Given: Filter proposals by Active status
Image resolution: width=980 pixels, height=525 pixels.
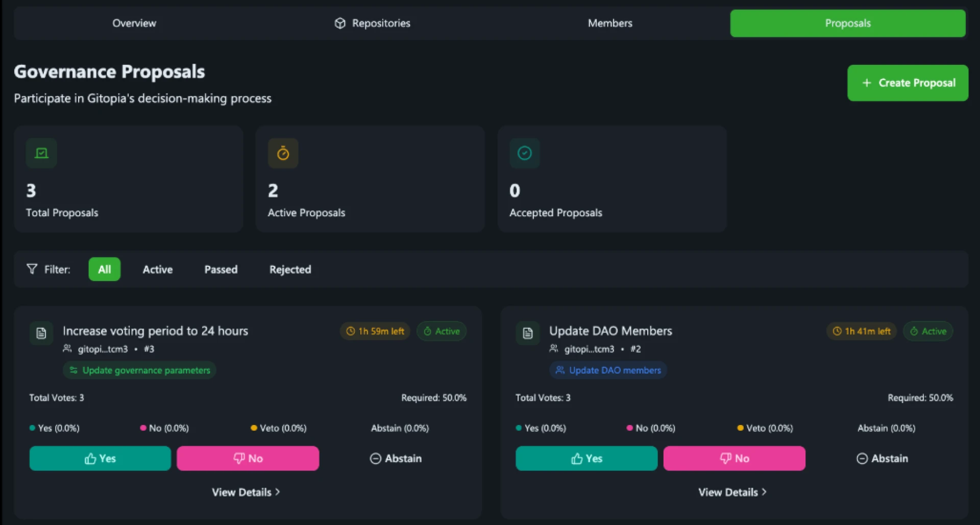Looking at the screenshot, I should (157, 269).
